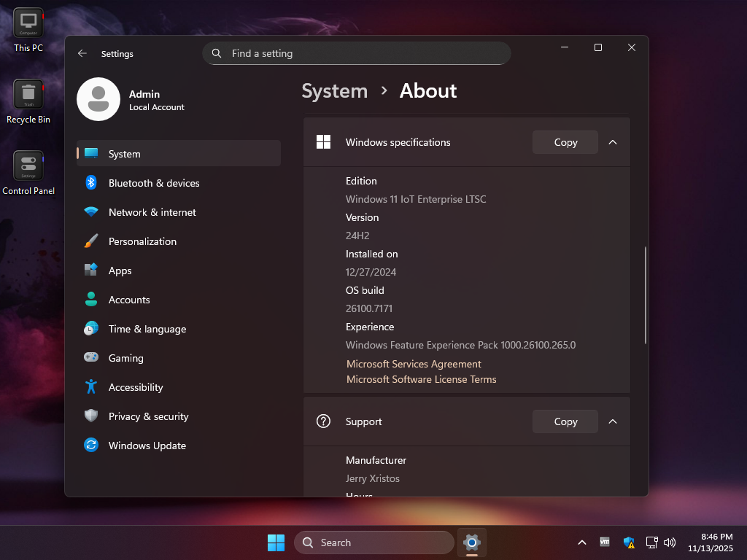Go to Personalization settings

pos(142,241)
